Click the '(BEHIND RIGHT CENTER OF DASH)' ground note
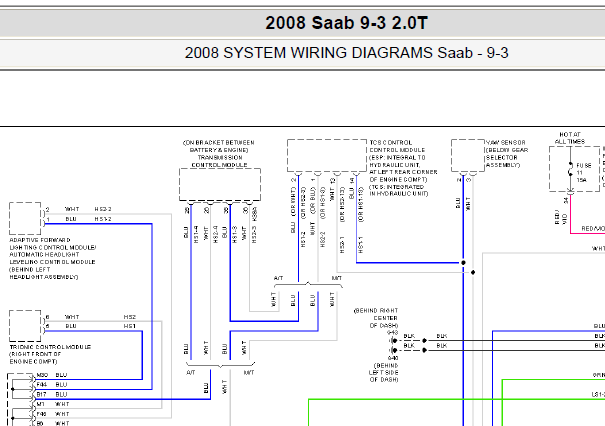The image size is (605, 426). 376,318
